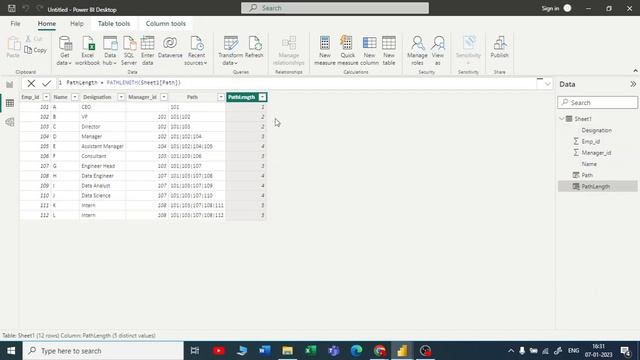The width and height of the screenshot is (640, 360).
Task: Cancel the formula with X icon
Action: (x=31, y=83)
